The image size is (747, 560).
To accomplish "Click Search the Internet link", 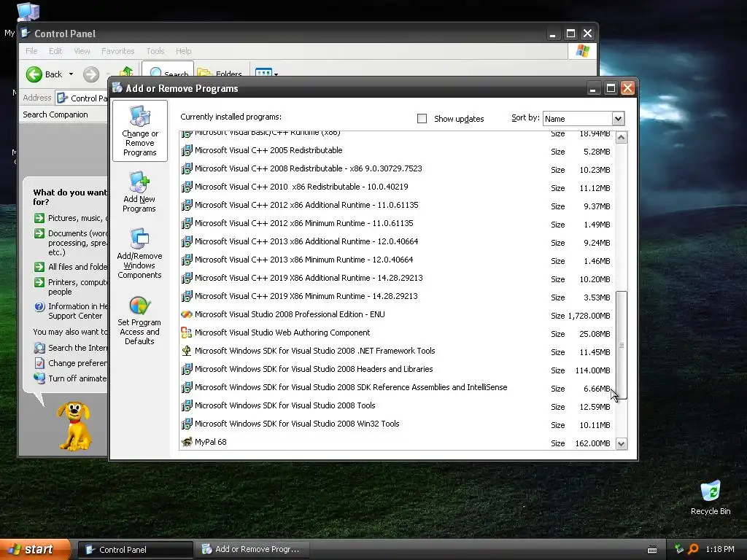I will pos(71,348).
